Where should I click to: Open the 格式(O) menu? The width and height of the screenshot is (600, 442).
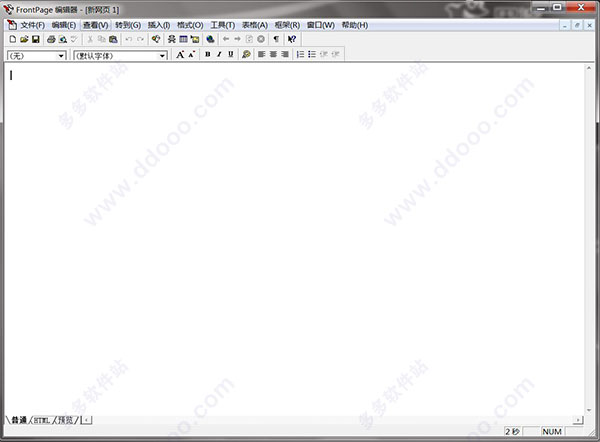pos(190,25)
